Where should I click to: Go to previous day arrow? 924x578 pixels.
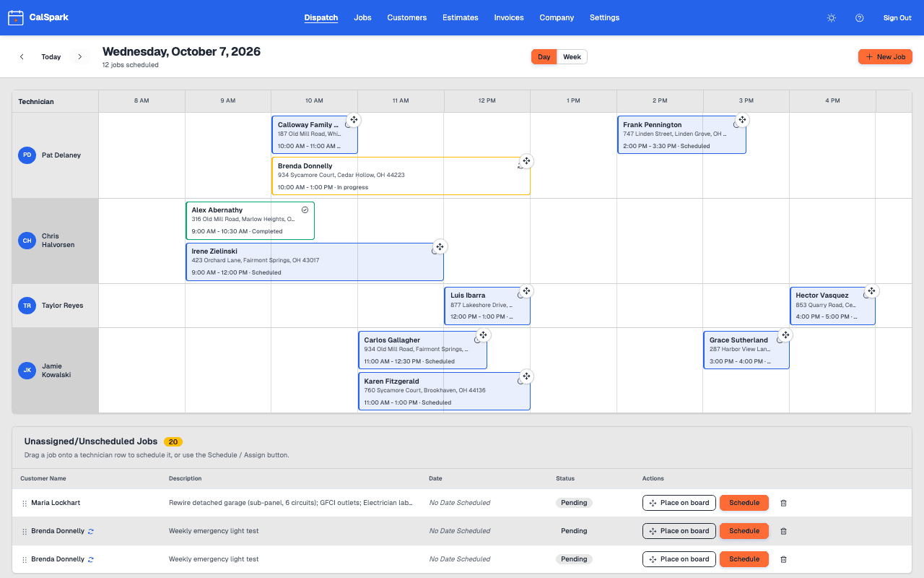pos(22,56)
